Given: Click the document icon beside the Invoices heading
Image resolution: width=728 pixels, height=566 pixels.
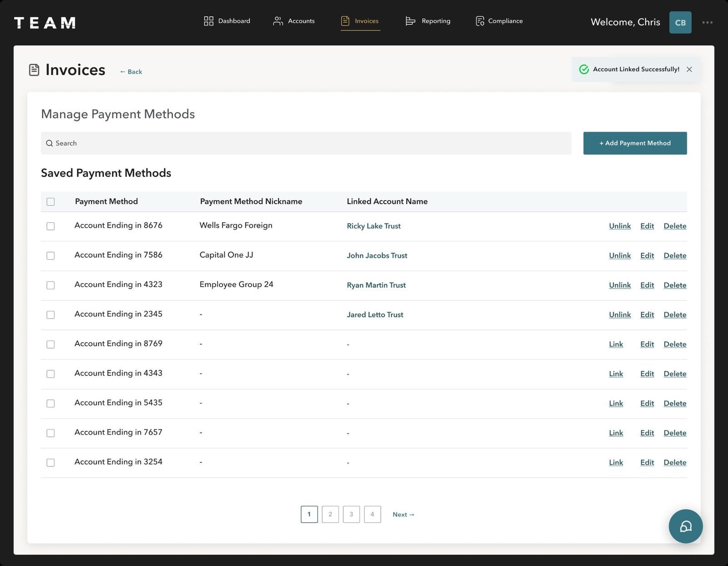Looking at the screenshot, I should click(x=34, y=69).
